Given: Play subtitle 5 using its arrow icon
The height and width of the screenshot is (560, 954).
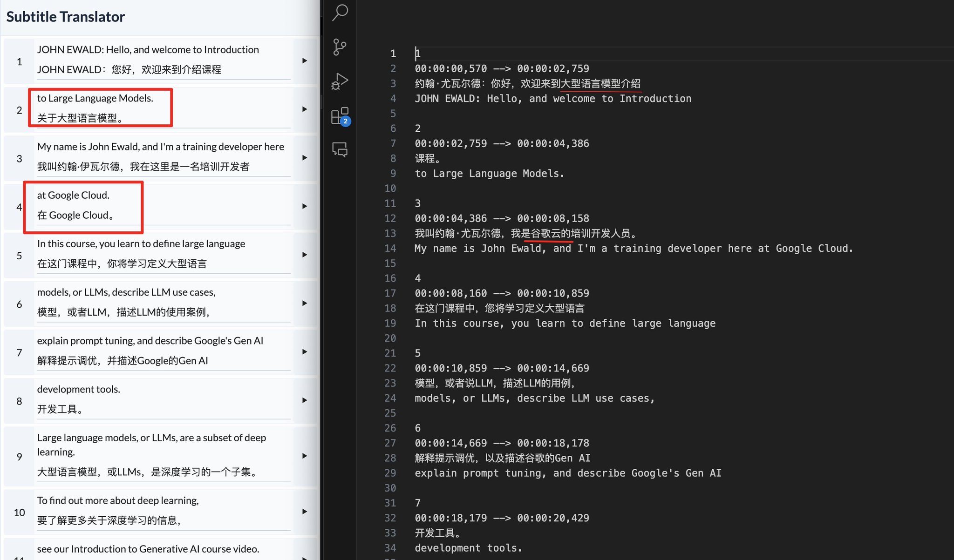Looking at the screenshot, I should click(x=305, y=255).
